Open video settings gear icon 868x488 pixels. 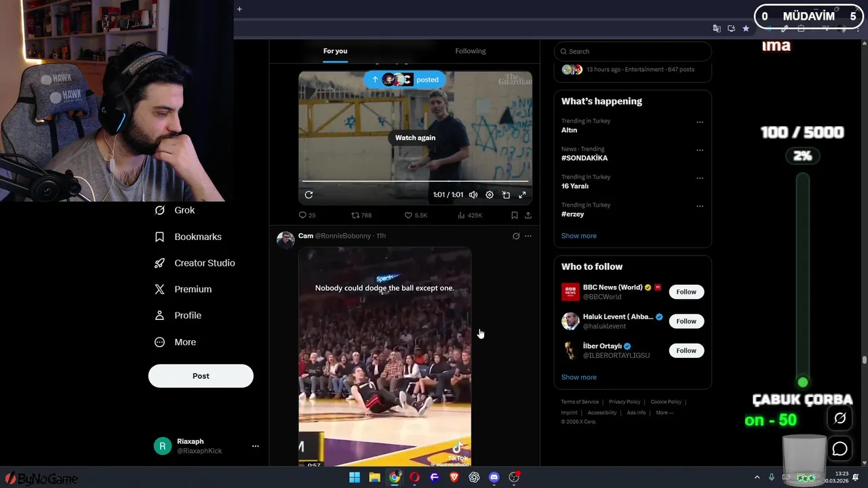(x=490, y=195)
